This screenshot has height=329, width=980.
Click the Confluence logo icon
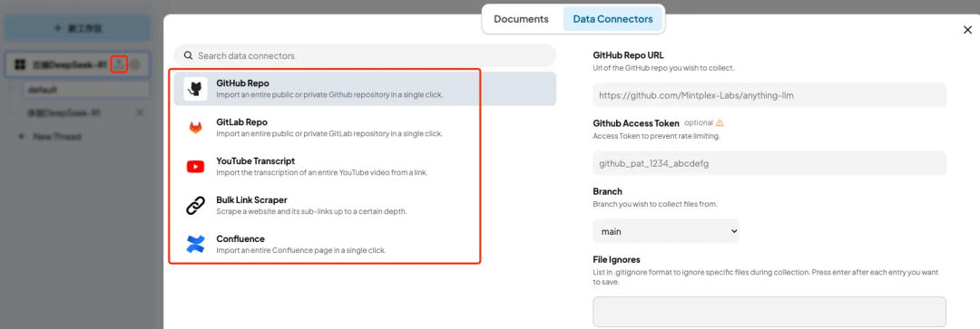coord(196,244)
